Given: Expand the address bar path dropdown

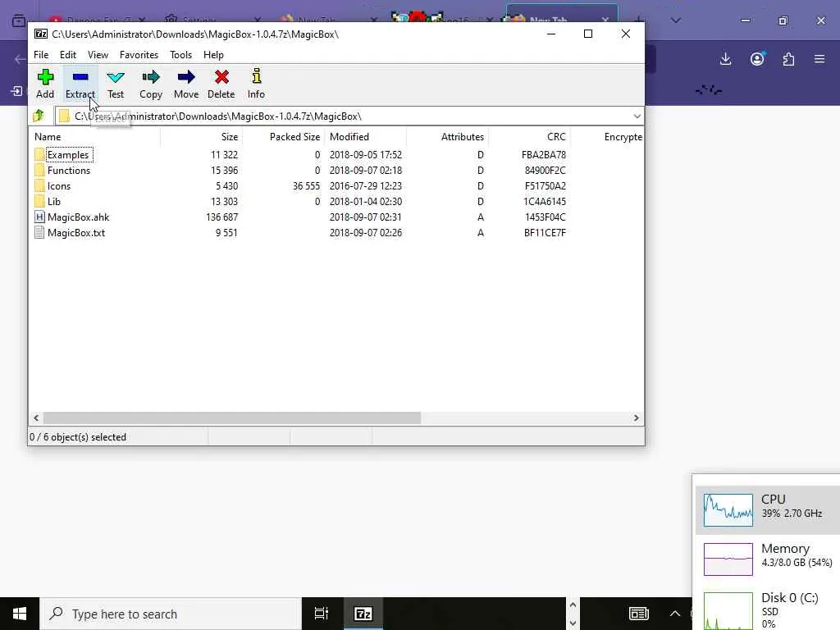Looking at the screenshot, I should (637, 116).
